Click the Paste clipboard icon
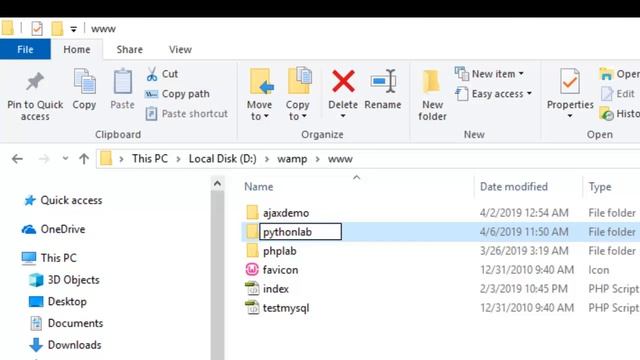The width and height of the screenshot is (640, 360). [x=122, y=81]
